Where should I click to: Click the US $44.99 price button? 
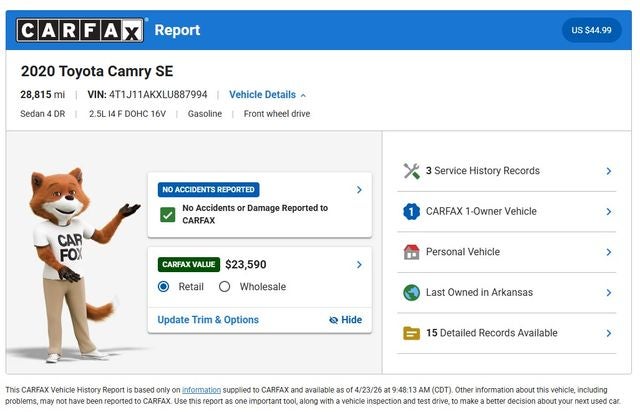[591, 30]
